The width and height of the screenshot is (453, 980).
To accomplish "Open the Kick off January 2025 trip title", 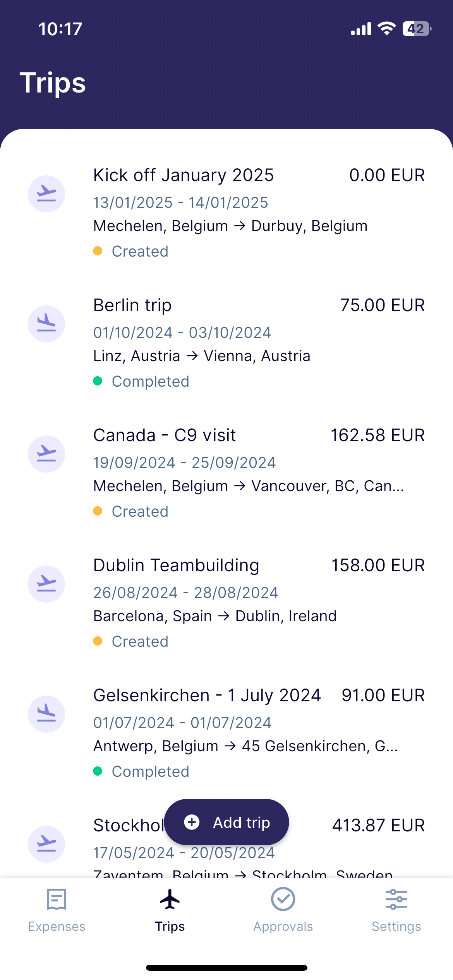I will pyautogui.click(x=184, y=175).
